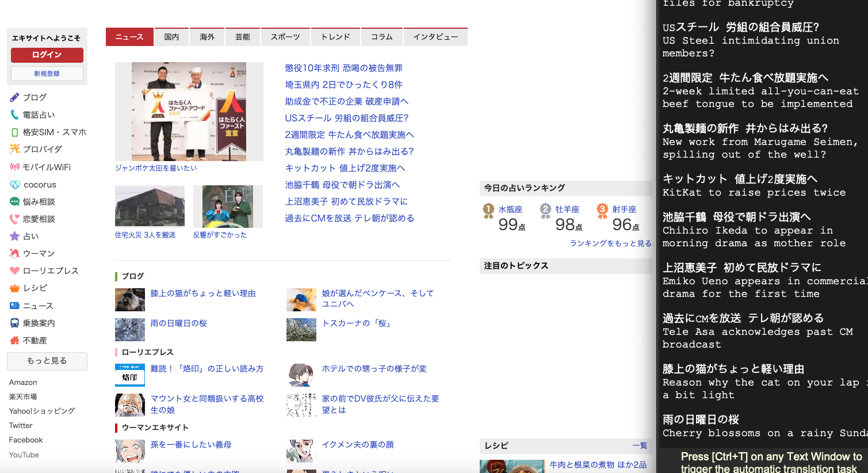Open the 楽天市場 sidebar link

[23, 396]
